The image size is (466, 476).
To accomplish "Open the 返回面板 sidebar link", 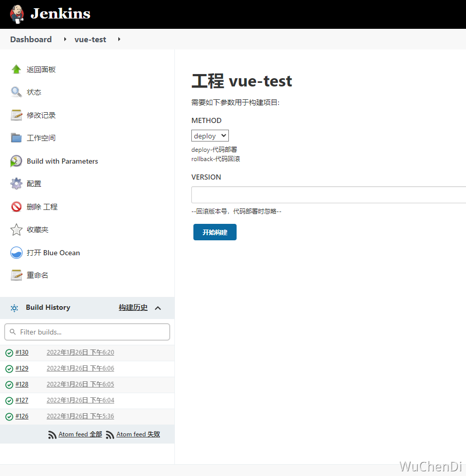I will 41,69.
